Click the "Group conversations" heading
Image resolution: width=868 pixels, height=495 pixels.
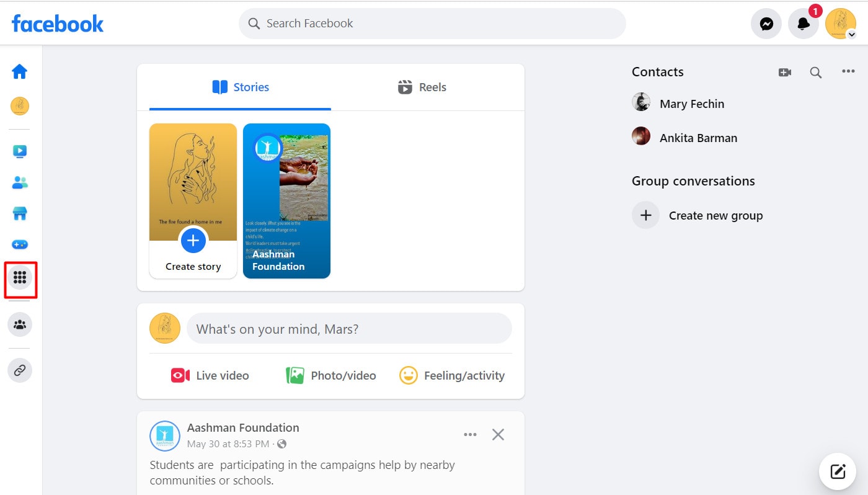point(693,181)
